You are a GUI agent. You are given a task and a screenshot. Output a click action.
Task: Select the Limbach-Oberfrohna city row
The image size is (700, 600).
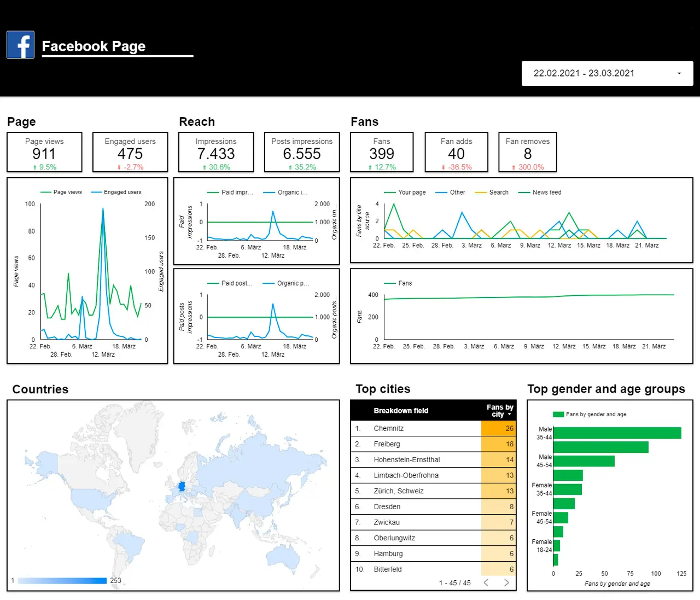(433, 475)
